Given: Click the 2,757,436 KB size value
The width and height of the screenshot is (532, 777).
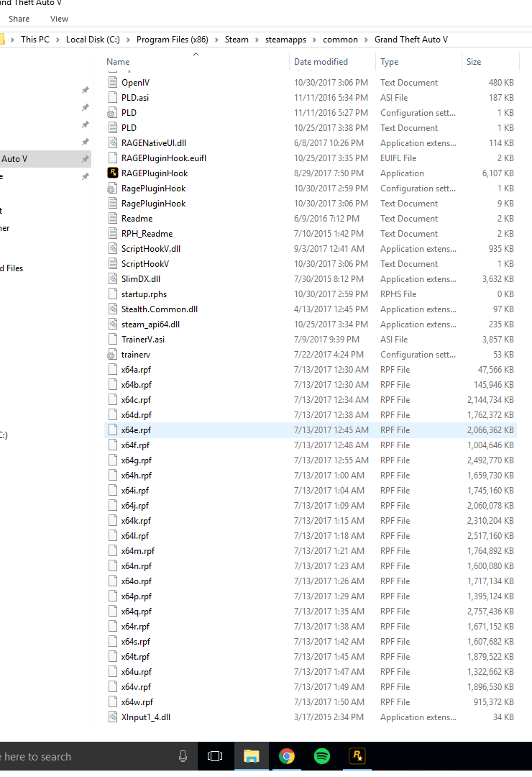Looking at the screenshot, I should (490, 612).
